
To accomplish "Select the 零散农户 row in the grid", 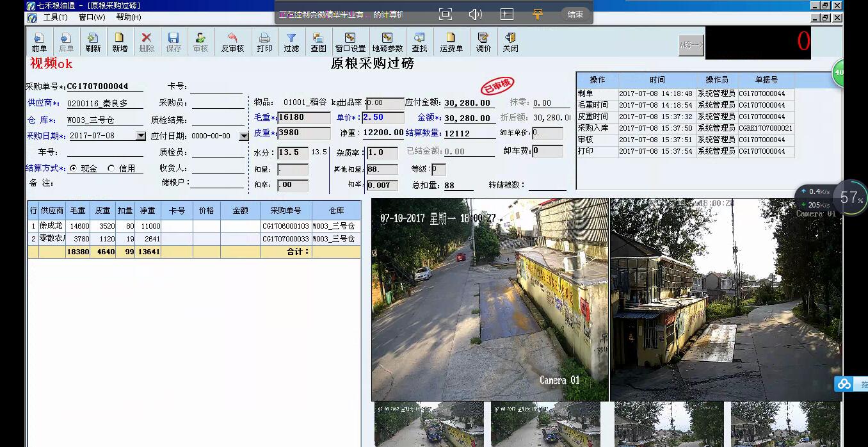I will coord(195,239).
